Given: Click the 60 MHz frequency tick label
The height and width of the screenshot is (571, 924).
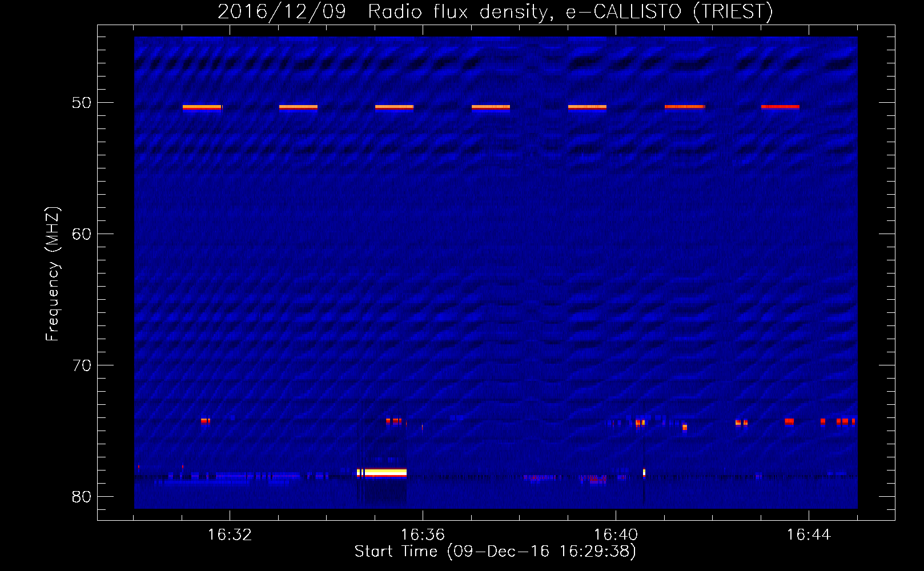Looking at the screenshot, I should tap(82, 234).
